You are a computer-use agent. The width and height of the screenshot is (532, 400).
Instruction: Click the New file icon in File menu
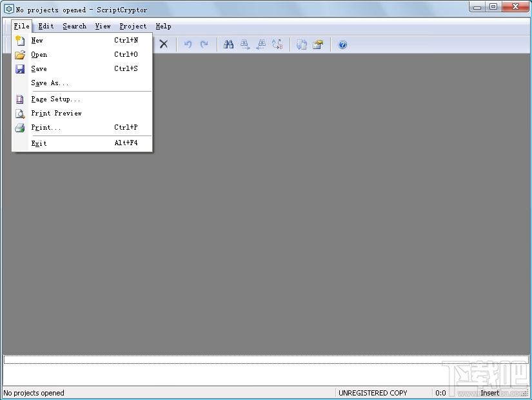pos(20,41)
